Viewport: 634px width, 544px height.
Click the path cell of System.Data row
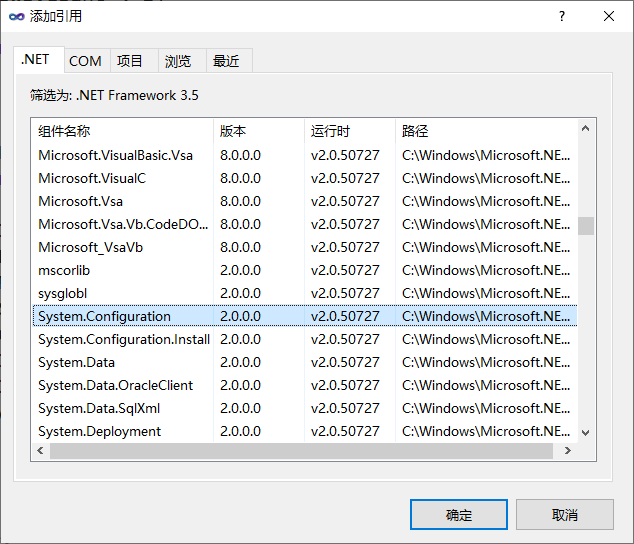coord(486,362)
